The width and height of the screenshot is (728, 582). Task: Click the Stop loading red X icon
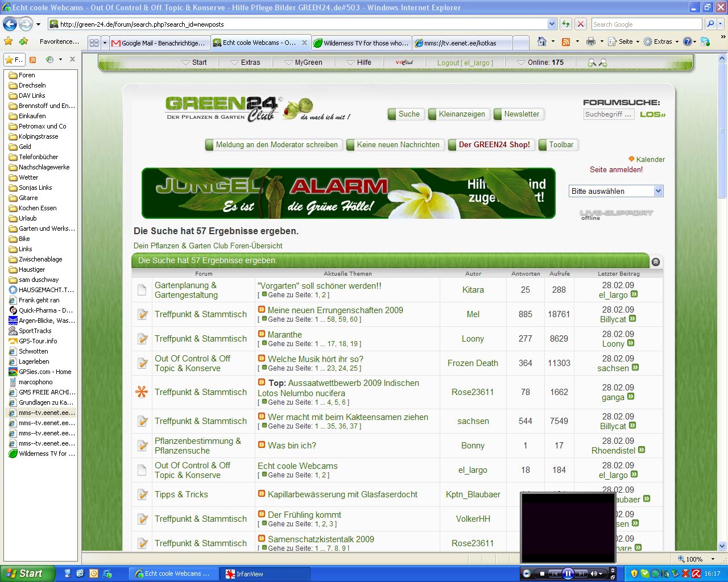point(580,24)
